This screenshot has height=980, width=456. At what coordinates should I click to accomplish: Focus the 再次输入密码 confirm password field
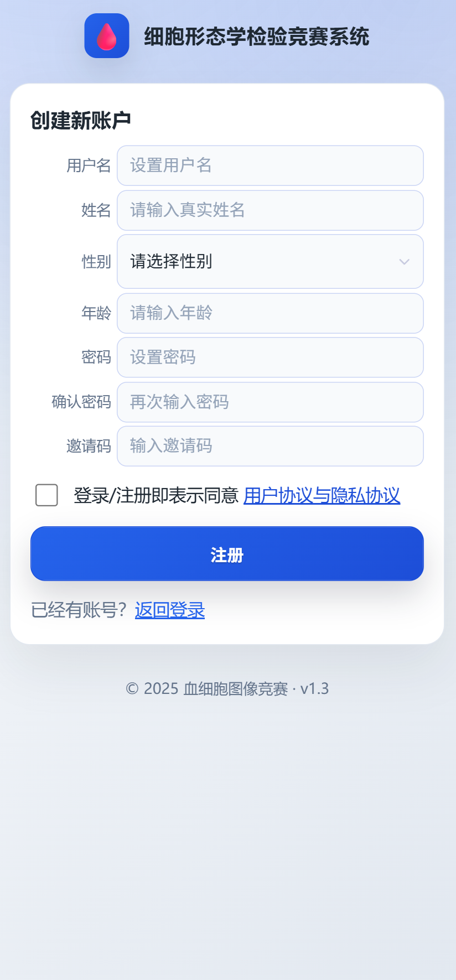pyautogui.click(x=270, y=402)
